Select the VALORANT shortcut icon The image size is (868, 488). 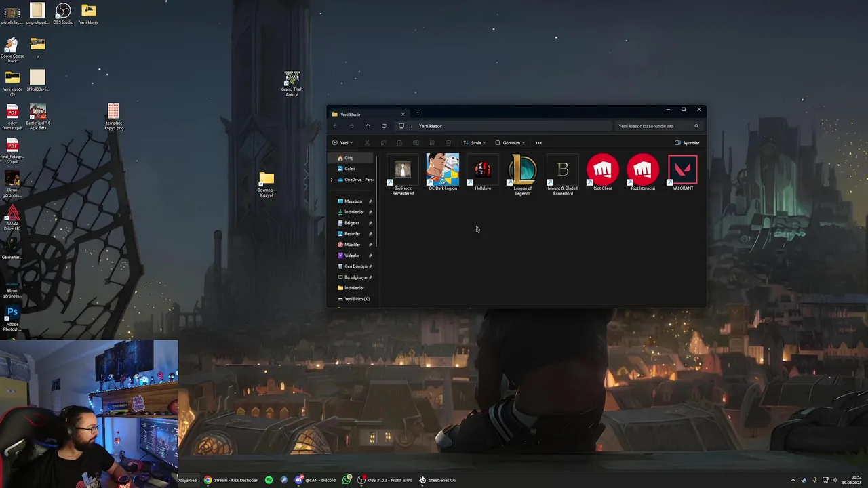(x=683, y=169)
